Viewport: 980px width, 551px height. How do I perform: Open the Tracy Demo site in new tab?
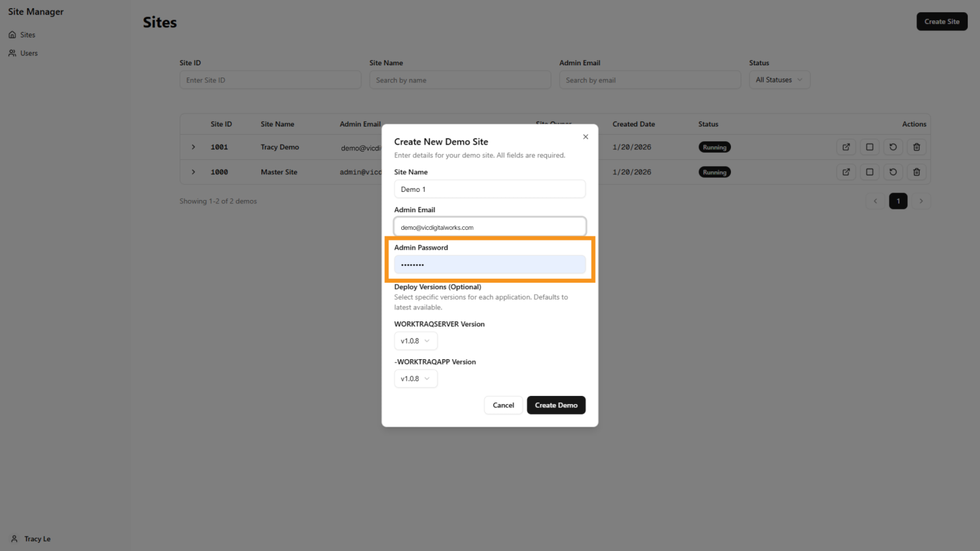point(846,147)
